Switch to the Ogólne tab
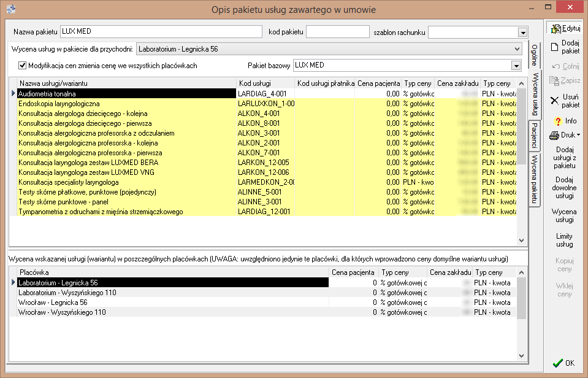 535,55
